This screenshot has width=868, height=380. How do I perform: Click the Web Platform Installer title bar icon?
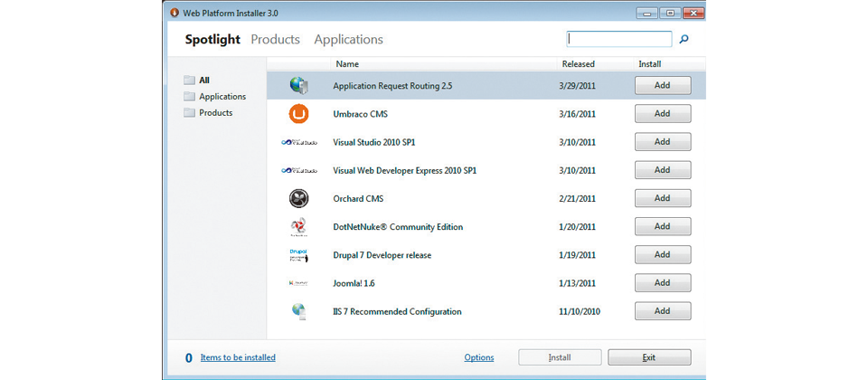(x=175, y=12)
